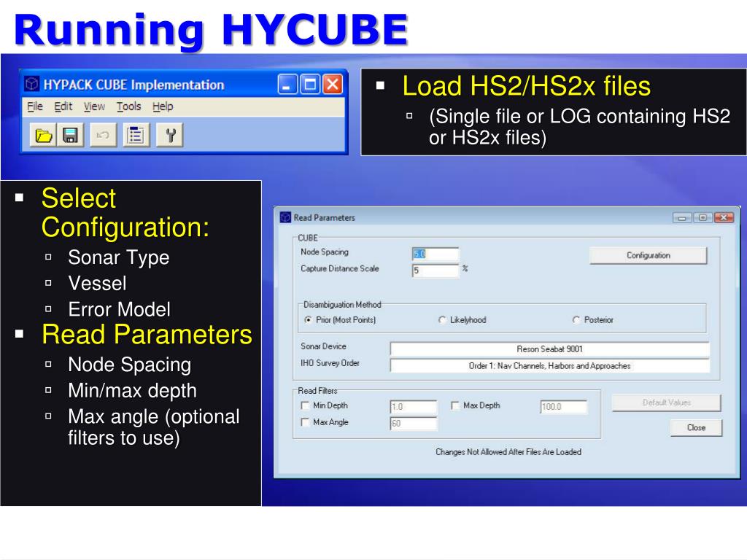747x560 pixels.
Task: Select the Posterior radio button
Action: coord(576,320)
